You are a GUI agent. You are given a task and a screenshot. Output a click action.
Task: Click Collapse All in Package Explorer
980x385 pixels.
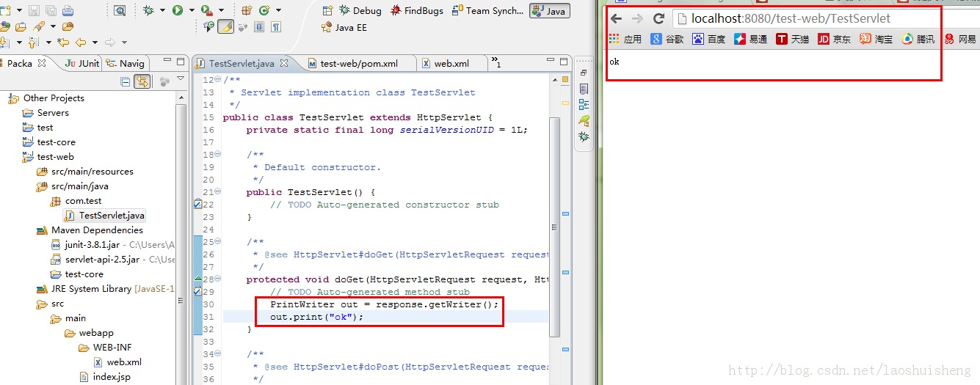(126, 81)
